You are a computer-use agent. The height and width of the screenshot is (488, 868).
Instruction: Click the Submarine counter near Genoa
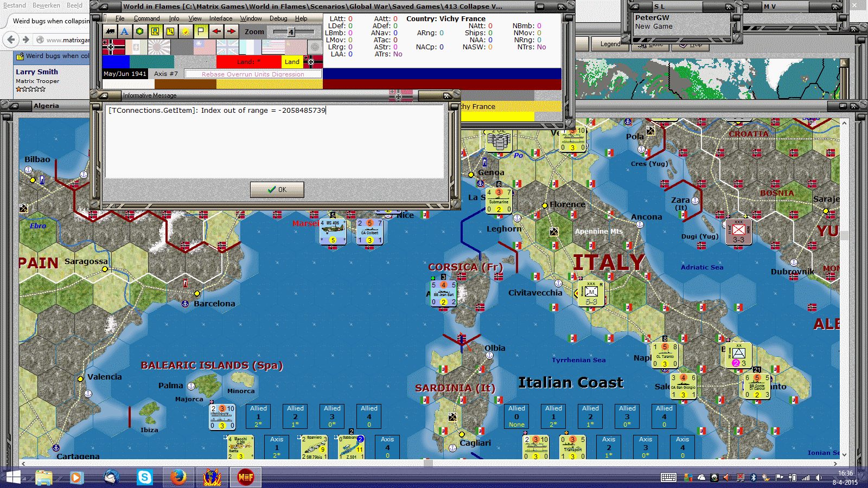tap(499, 201)
